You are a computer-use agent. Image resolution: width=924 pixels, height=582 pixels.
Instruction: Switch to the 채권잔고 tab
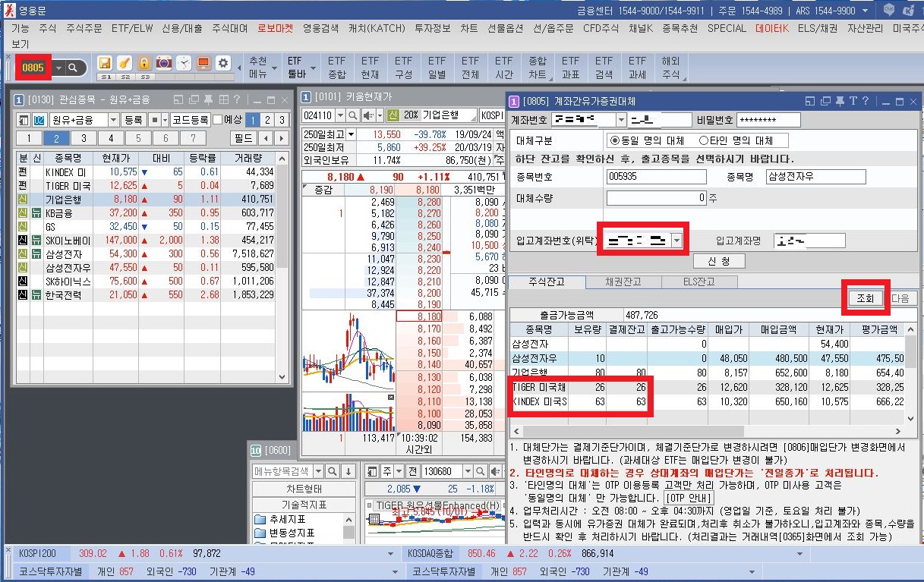click(x=623, y=282)
